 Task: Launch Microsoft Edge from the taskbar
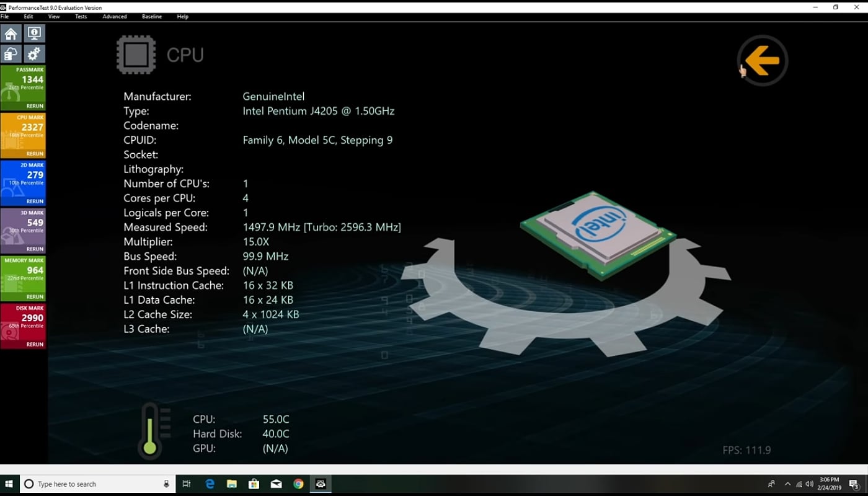tap(210, 484)
